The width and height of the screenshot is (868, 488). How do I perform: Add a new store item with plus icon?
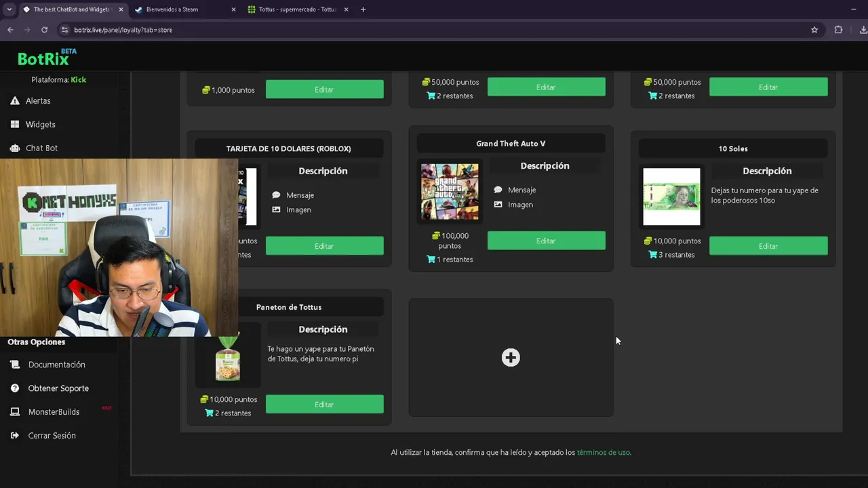(511, 358)
